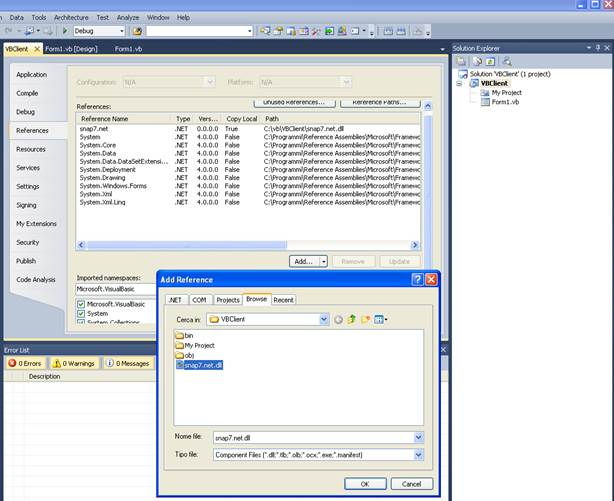Click the Reference Paths... button
Image resolution: width=614 pixels, height=501 pixels.
coord(380,103)
